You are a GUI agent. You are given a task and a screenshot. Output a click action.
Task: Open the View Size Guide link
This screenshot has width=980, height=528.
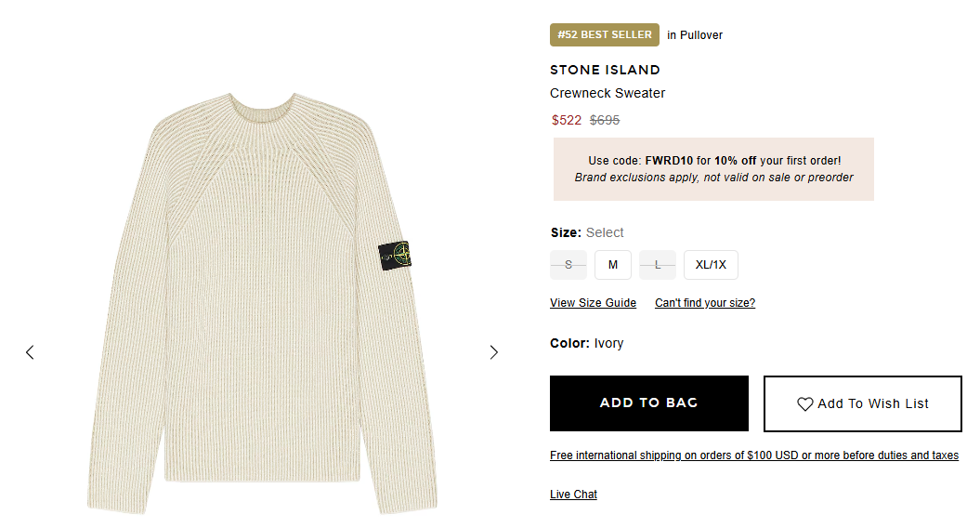(x=593, y=303)
